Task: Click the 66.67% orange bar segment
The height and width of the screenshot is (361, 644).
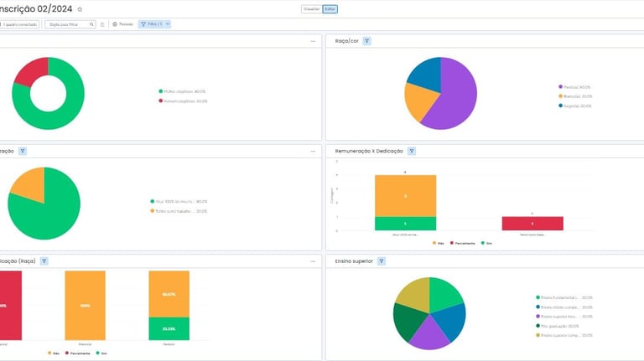Action: click(x=169, y=294)
